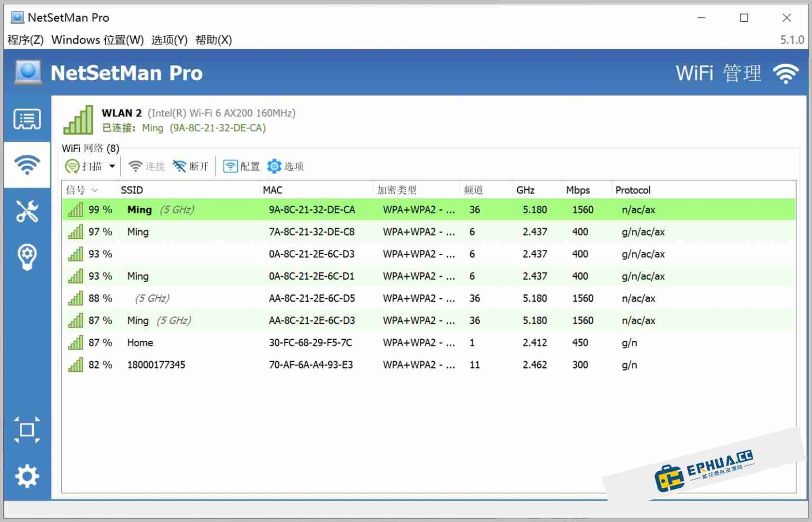Image resolution: width=812 pixels, height=522 pixels.
Task: Select the hidden 5 GHz network AA-8C-21-2E-6C-D5
Action: (x=428, y=298)
